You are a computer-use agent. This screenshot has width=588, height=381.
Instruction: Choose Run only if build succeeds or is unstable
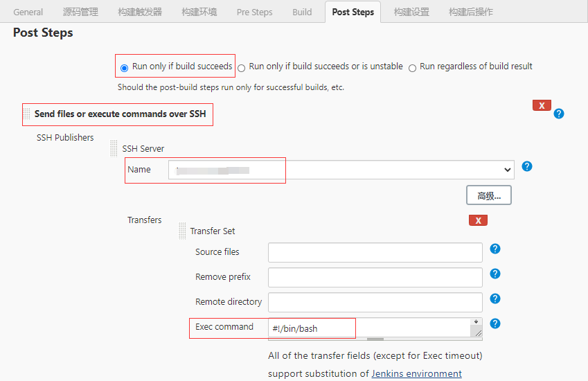click(242, 68)
